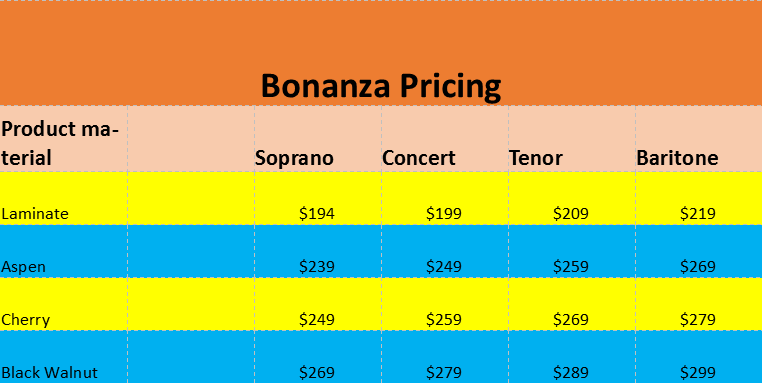The height and width of the screenshot is (383, 762).
Task: Select the Aspen Tenor price $259
Action: click(572, 251)
